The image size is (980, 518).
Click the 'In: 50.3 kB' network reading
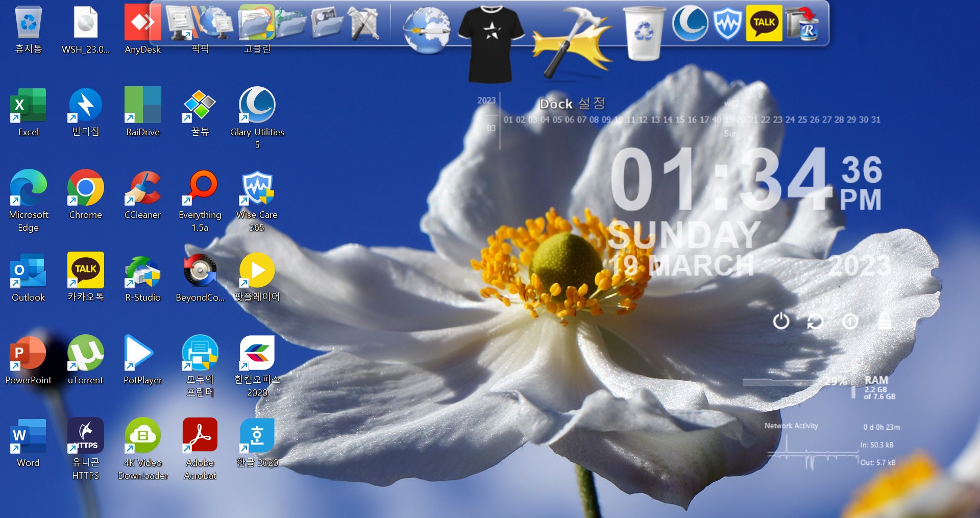877,445
